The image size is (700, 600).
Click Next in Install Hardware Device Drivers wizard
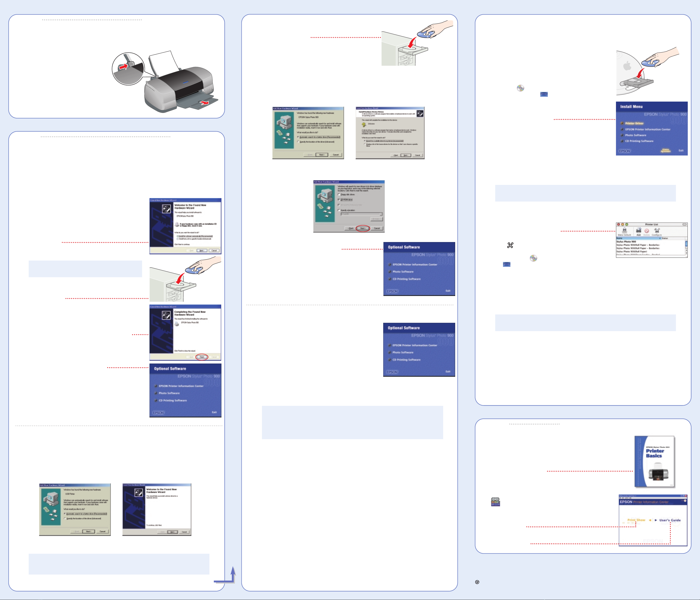(x=405, y=155)
